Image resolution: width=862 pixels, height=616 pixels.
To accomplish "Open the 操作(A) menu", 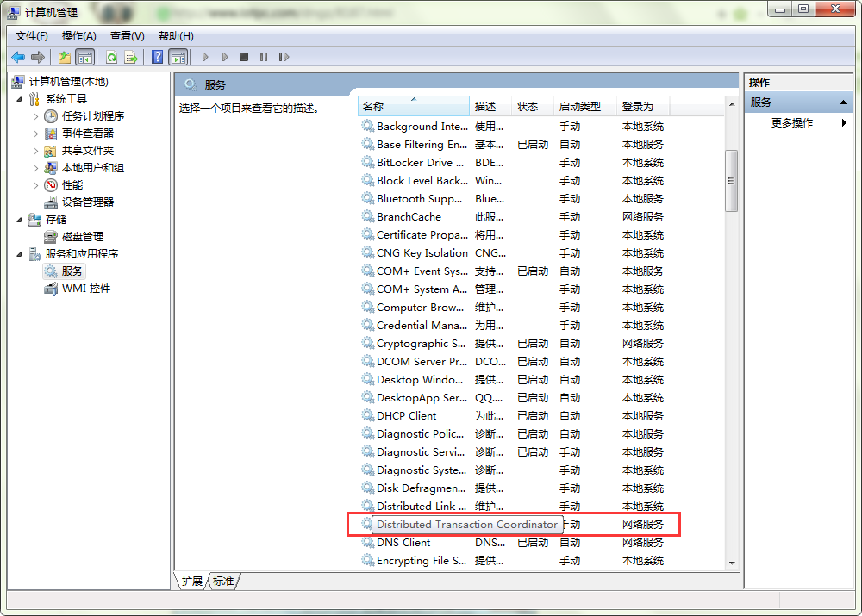I will coord(78,35).
